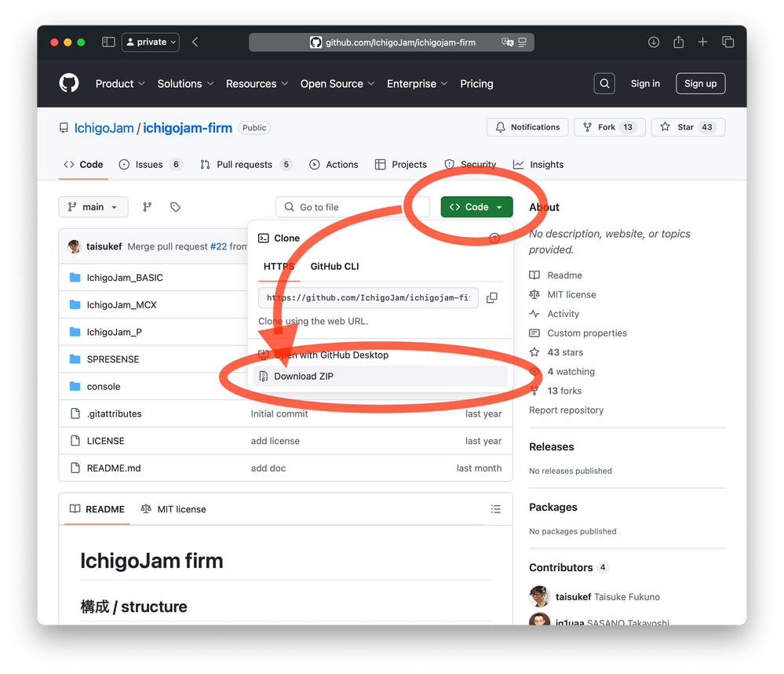Open the .gitattributes file

click(114, 414)
